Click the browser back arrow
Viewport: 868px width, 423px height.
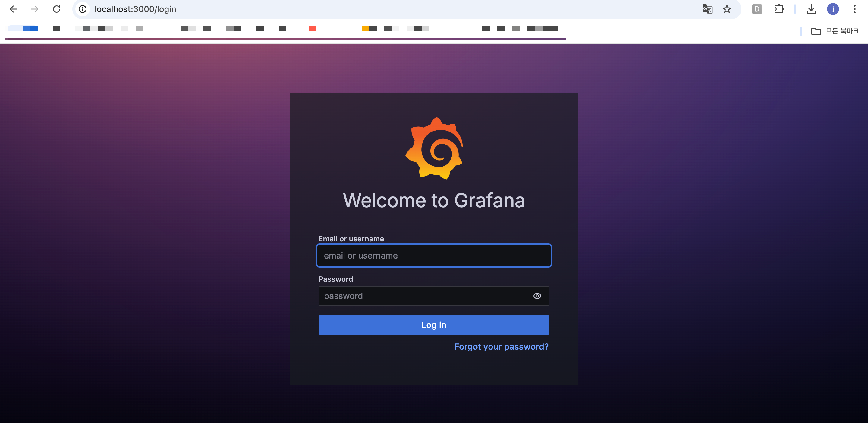point(14,9)
